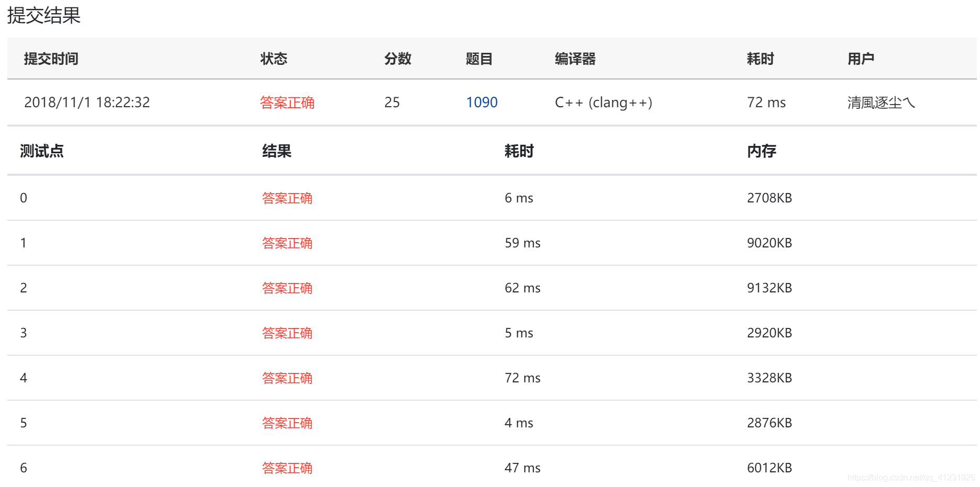Click memory value 2876KB

pyautogui.click(x=770, y=423)
